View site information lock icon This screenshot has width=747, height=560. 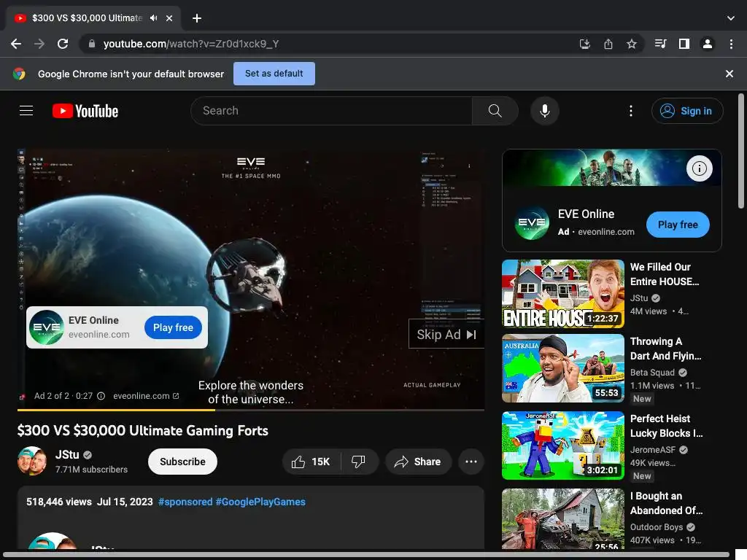pyautogui.click(x=92, y=44)
